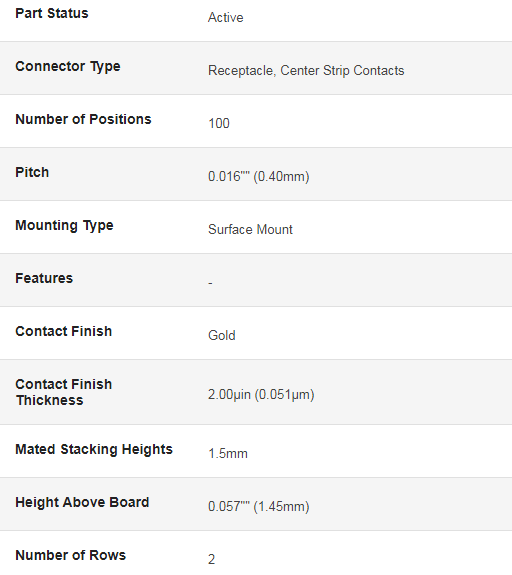The image size is (512, 575).
Task: Select the Surface Mount value
Action: (250, 230)
